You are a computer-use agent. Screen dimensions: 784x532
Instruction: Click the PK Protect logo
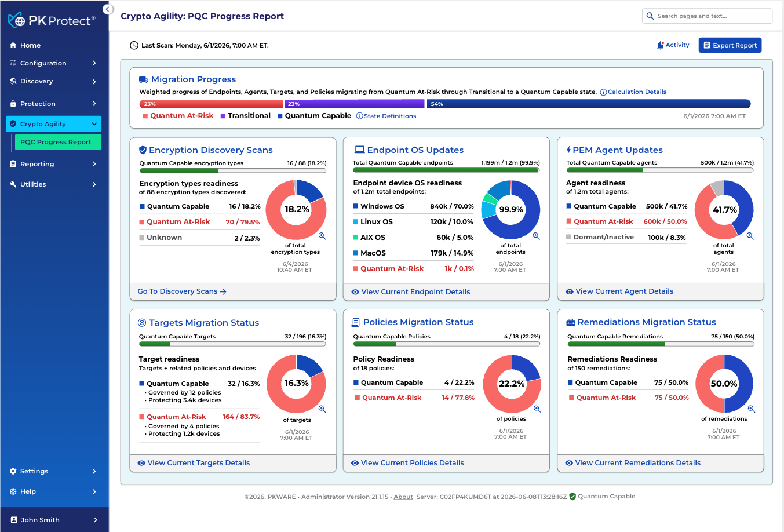pos(52,20)
